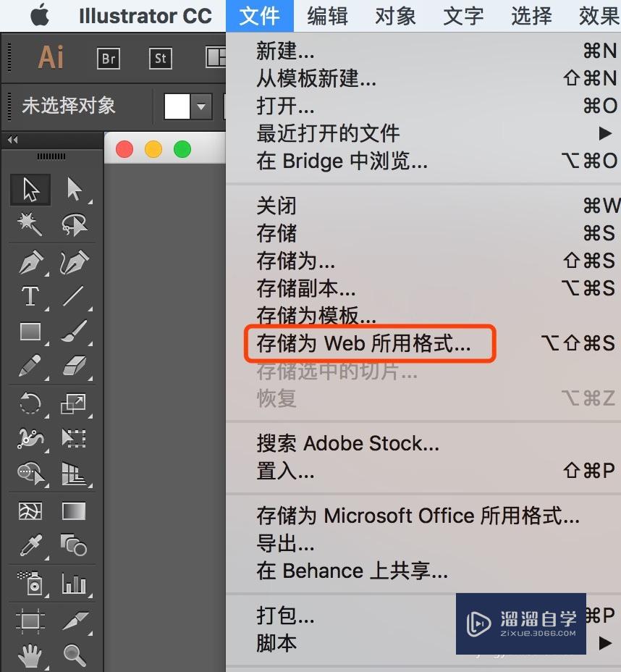621x672 pixels.
Task: Open the 编辑 menu
Action: (x=327, y=16)
